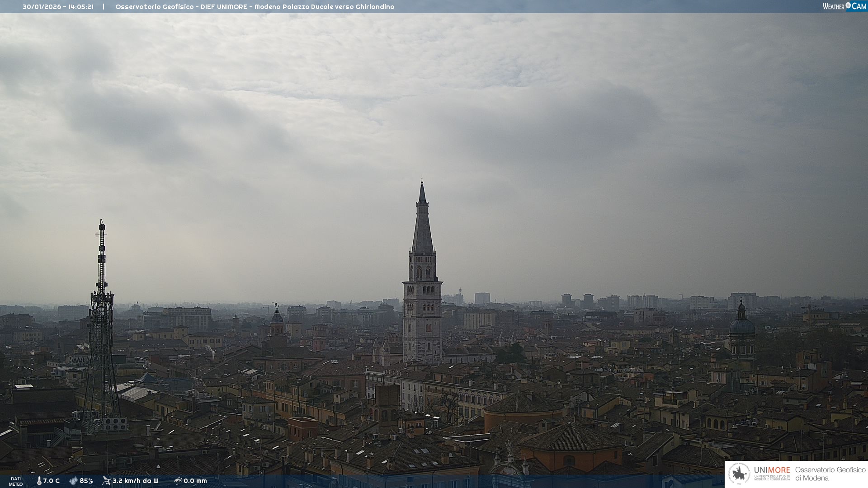Viewport: 868px width, 488px height.
Task: Click the lattice radio antenna tower
Action: [101, 325]
